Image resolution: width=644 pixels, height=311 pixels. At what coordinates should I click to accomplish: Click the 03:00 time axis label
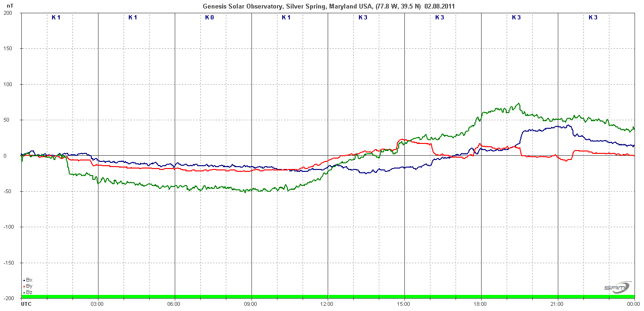[x=97, y=303]
